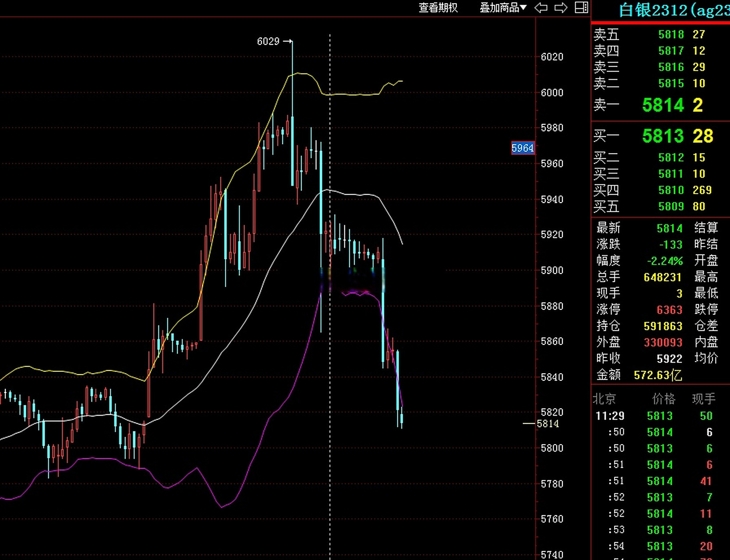730x560 pixels.
Task: Click the 买五 row price 5809
Action: tap(671, 206)
